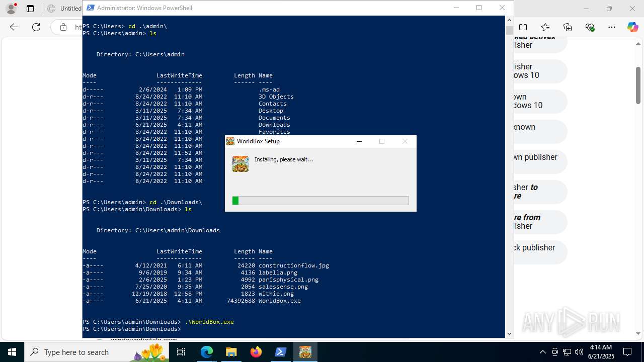Click the WorldBox installer app icon

point(240,164)
